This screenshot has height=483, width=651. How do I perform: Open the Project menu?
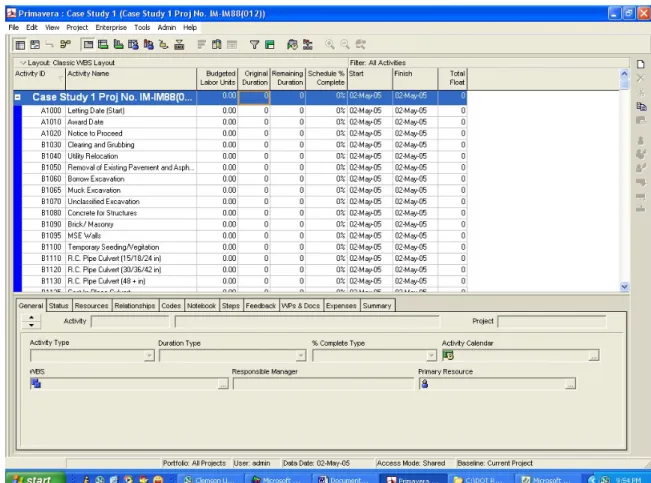click(x=77, y=27)
